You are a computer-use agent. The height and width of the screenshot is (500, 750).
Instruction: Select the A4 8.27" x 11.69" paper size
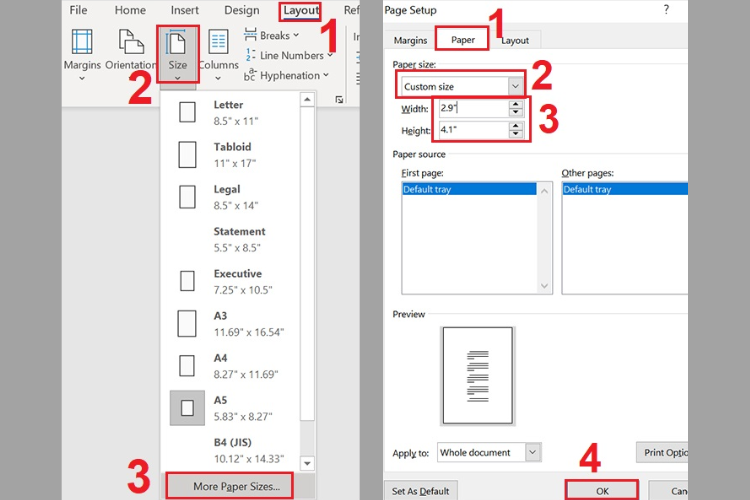pos(231,366)
